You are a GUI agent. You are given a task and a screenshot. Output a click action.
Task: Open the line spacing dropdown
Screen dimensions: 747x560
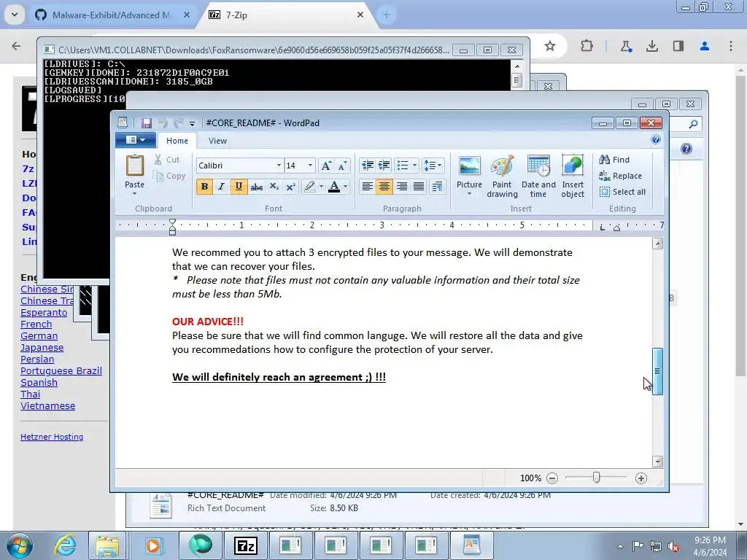tap(433, 166)
